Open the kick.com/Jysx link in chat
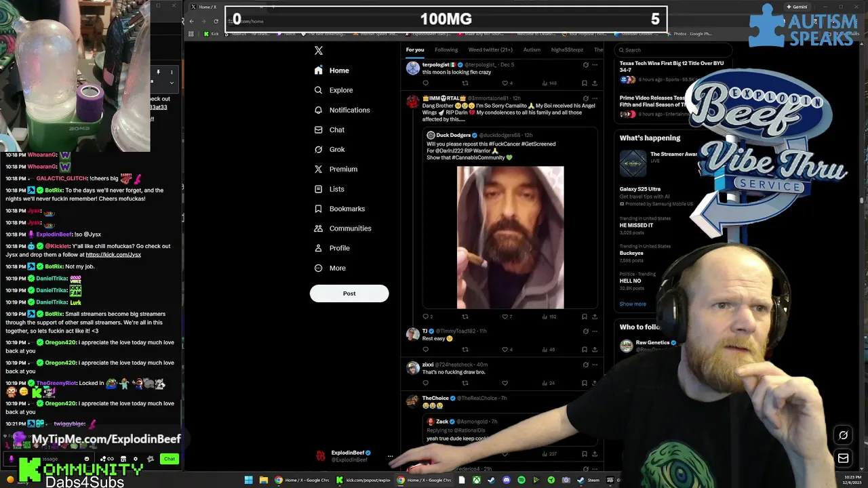Screen dimensions: 868x488 point(113,255)
